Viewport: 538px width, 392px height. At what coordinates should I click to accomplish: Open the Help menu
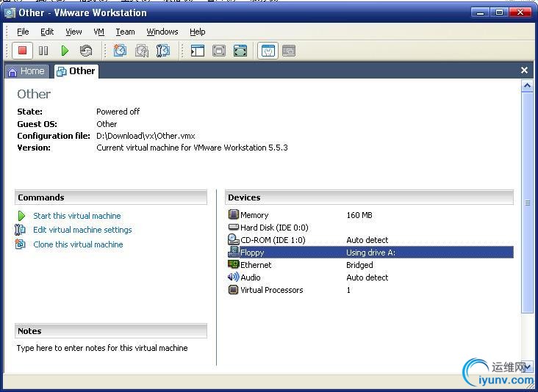[197, 32]
